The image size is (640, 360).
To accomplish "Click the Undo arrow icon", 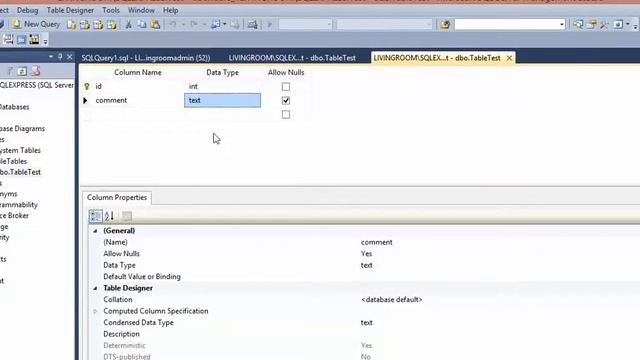I will (x=173, y=24).
